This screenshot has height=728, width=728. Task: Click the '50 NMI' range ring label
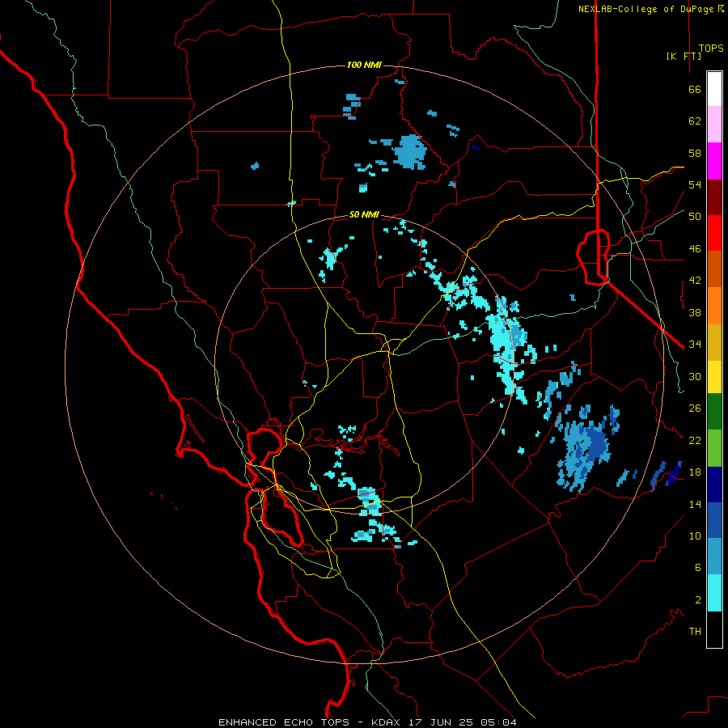(x=364, y=214)
